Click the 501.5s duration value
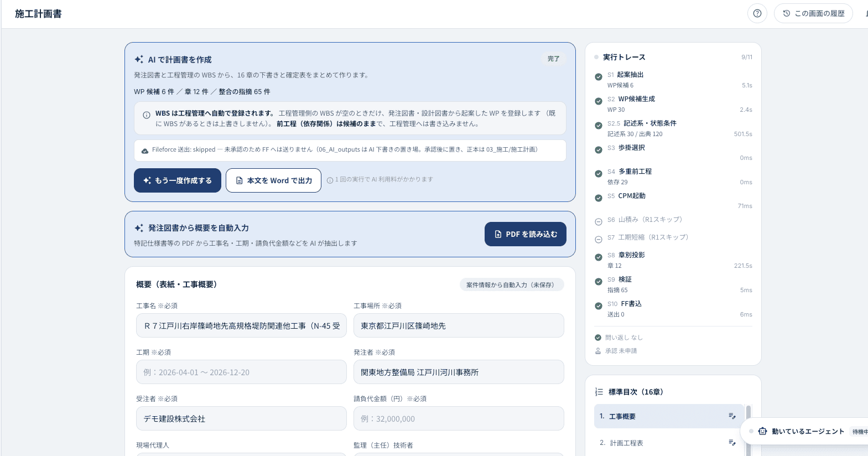Viewport: 868px width, 456px height. (x=743, y=134)
